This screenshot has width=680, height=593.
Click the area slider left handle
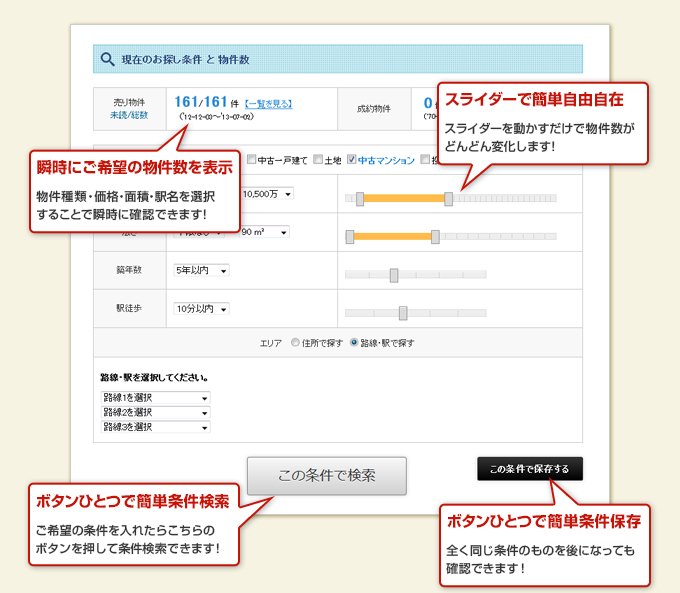[350, 236]
